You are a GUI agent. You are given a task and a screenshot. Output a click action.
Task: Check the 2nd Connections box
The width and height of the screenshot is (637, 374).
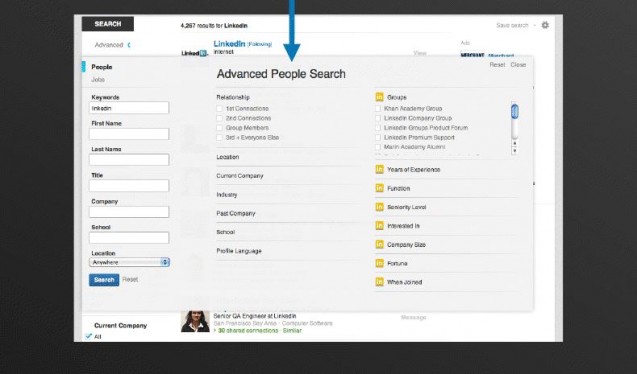[x=219, y=118]
